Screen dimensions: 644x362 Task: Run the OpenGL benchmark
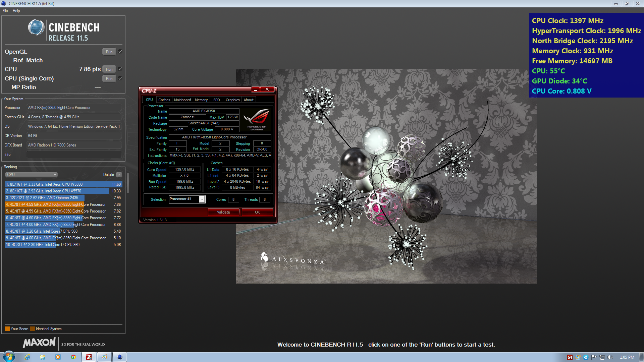(109, 52)
